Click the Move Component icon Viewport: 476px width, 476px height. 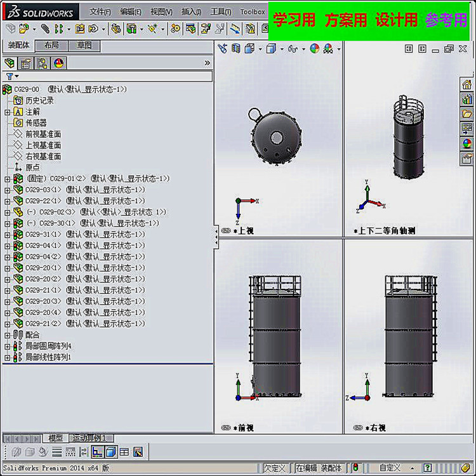click(x=93, y=29)
